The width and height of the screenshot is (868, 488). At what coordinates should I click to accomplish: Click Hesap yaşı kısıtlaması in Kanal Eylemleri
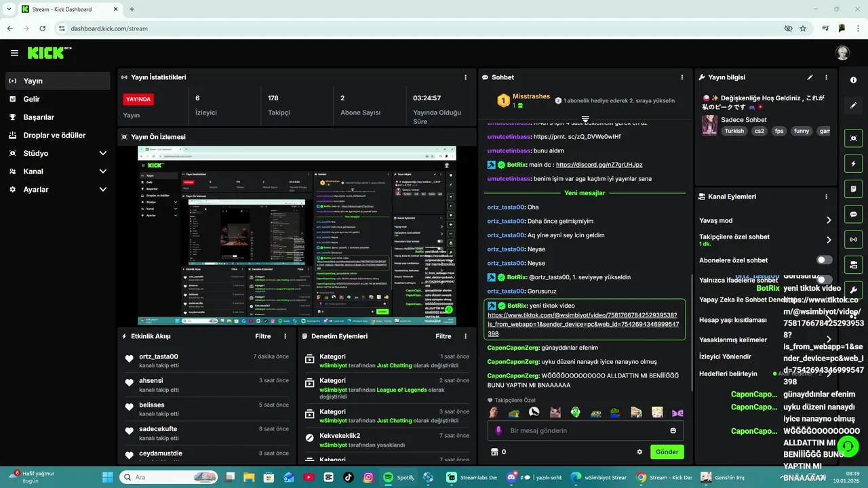733,320
